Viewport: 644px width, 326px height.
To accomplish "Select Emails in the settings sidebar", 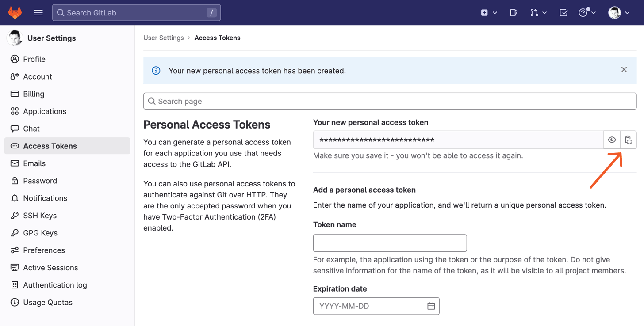I will pyautogui.click(x=34, y=163).
